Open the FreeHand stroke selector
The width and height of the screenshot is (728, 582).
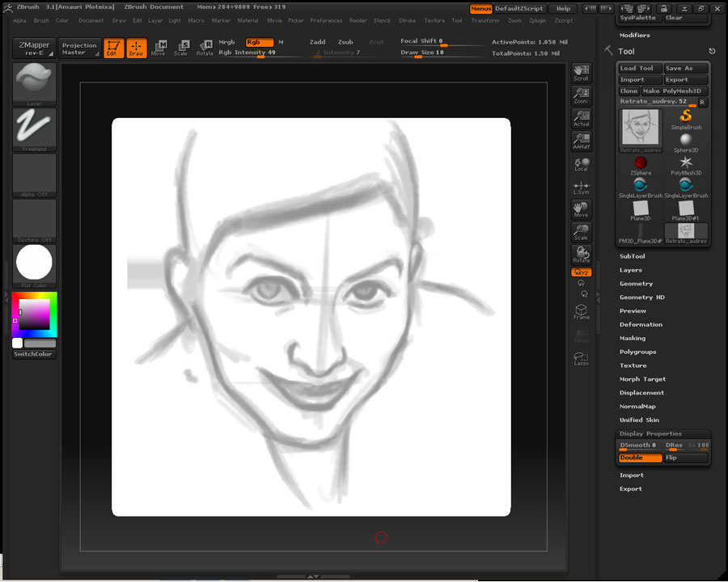[x=34, y=129]
